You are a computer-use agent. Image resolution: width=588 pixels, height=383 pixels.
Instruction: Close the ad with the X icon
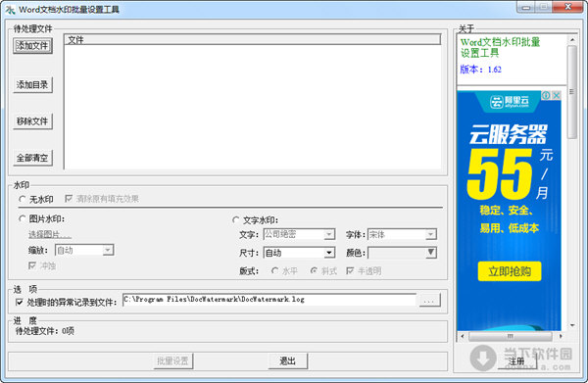(x=557, y=95)
